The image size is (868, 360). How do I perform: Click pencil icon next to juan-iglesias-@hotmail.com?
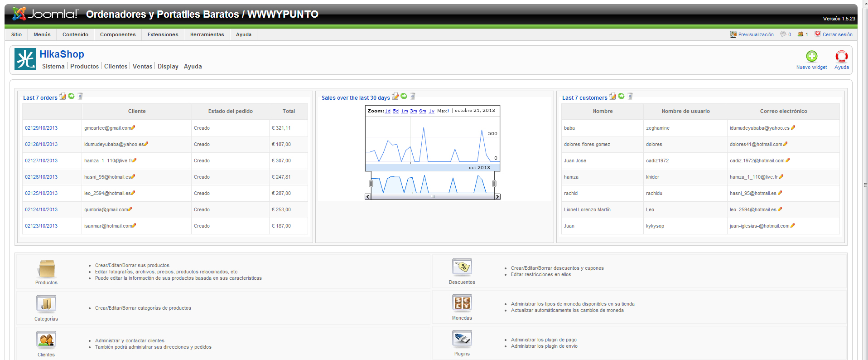point(792,225)
